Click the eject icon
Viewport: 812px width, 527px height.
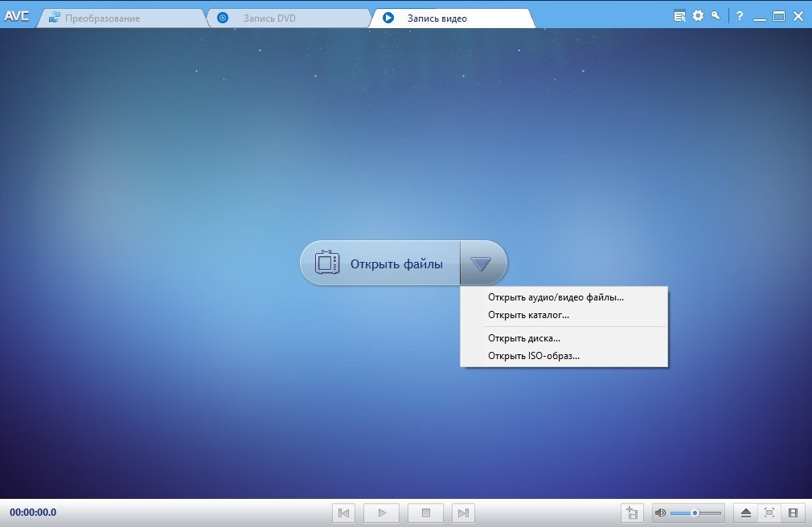(x=746, y=513)
